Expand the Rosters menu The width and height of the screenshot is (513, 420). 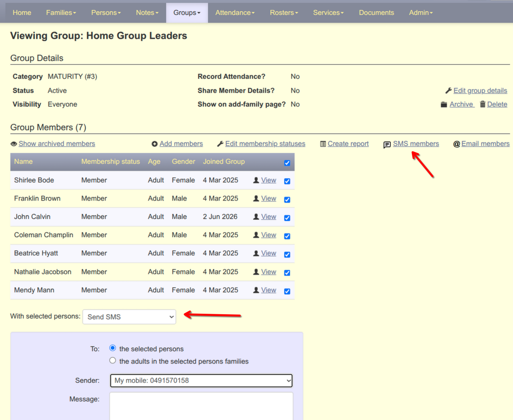pos(284,13)
